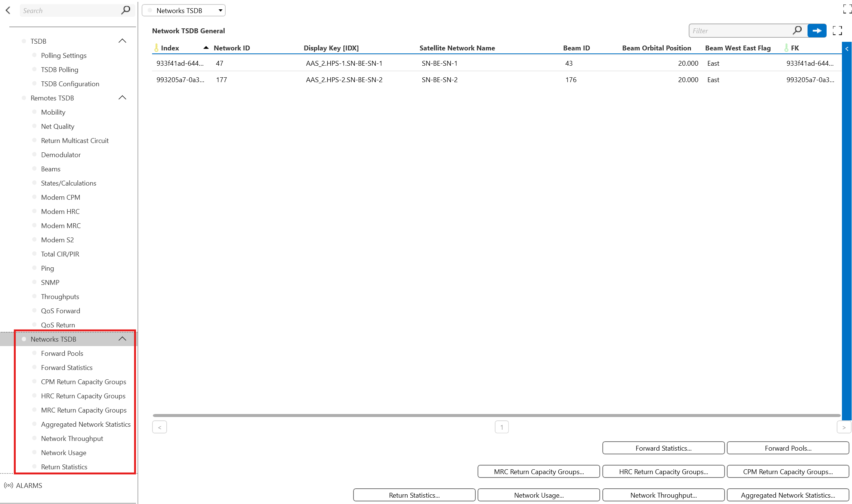
Task: Click the next page arrow button
Action: pyautogui.click(x=844, y=427)
